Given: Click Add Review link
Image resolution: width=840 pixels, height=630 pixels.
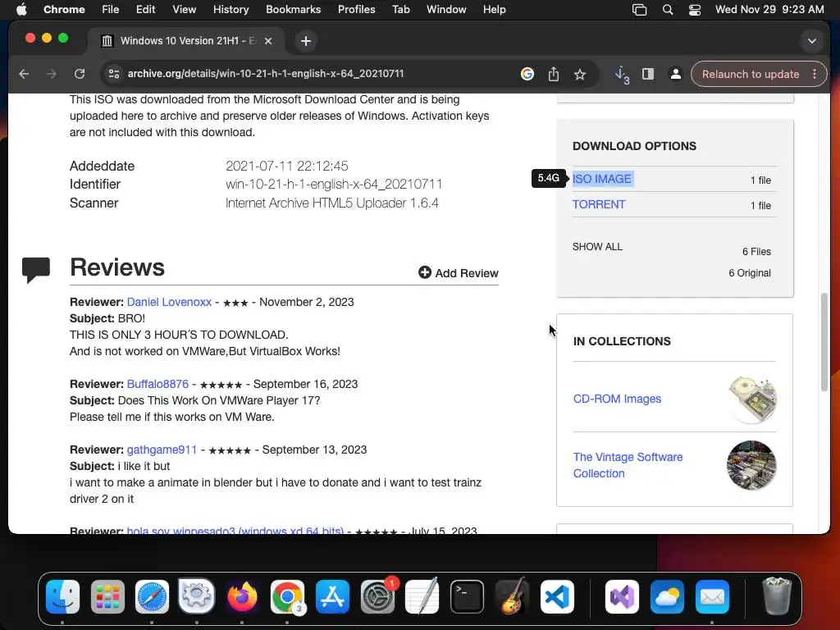Looking at the screenshot, I should 458,272.
